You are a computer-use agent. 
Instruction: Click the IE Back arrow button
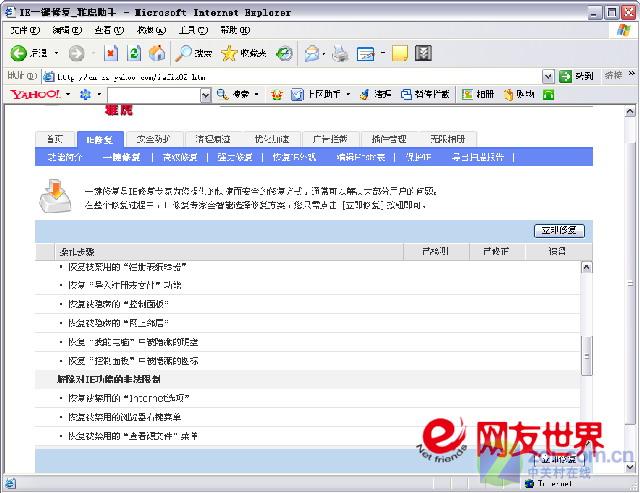click(18, 53)
